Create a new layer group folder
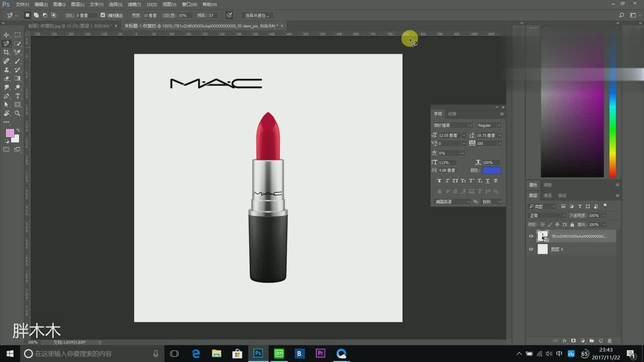The height and width of the screenshot is (362, 644). (592, 341)
